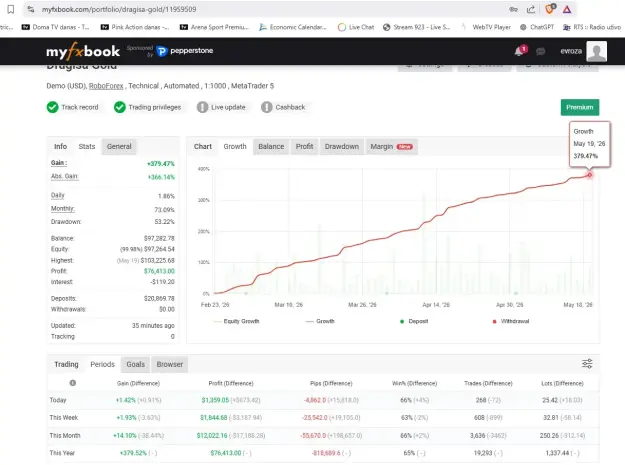Select the Info tab
The width and height of the screenshot is (625, 465).
(x=61, y=146)
